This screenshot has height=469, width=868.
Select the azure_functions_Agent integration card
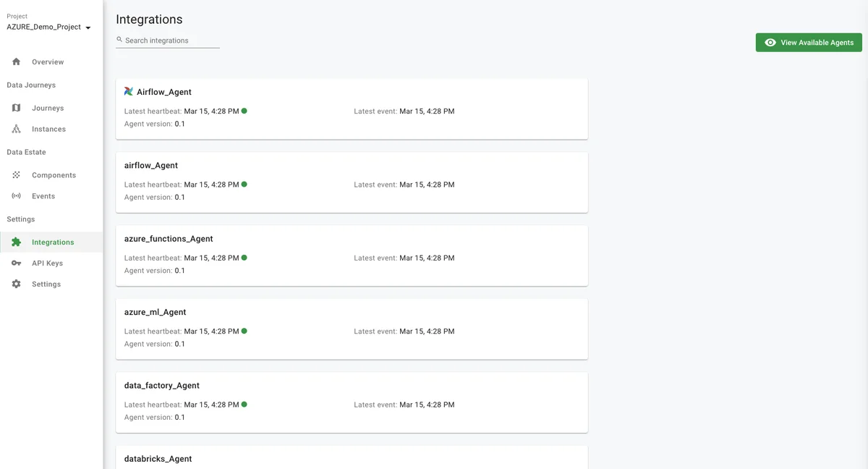click(x=352, y=255)
